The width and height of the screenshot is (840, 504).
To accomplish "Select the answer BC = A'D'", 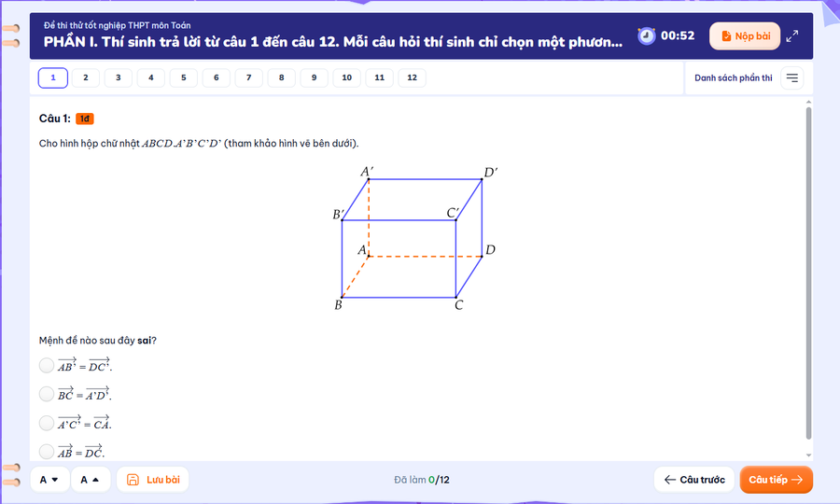I will (x=47, y=394).
